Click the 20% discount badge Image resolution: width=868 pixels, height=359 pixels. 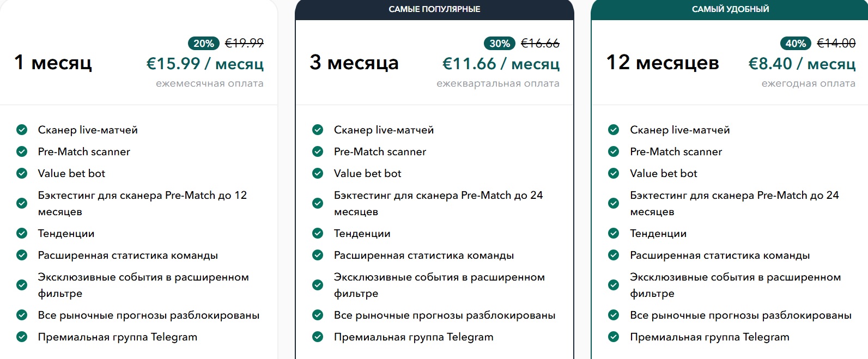203,43
